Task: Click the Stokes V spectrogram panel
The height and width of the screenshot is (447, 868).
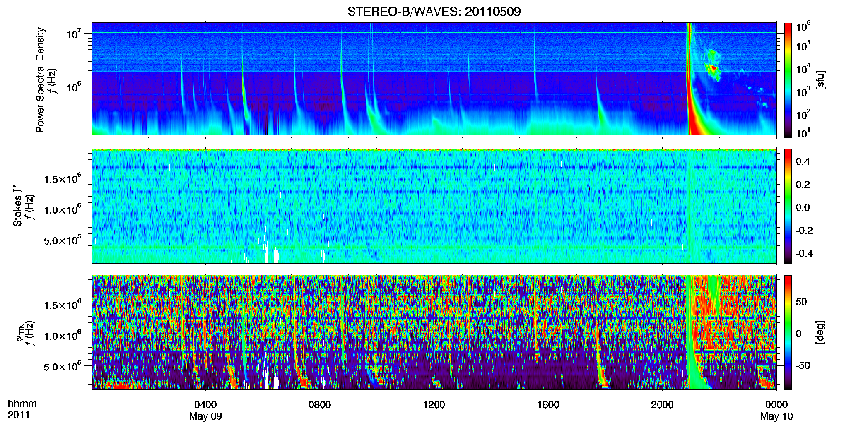Action: [x=434, y=206]
